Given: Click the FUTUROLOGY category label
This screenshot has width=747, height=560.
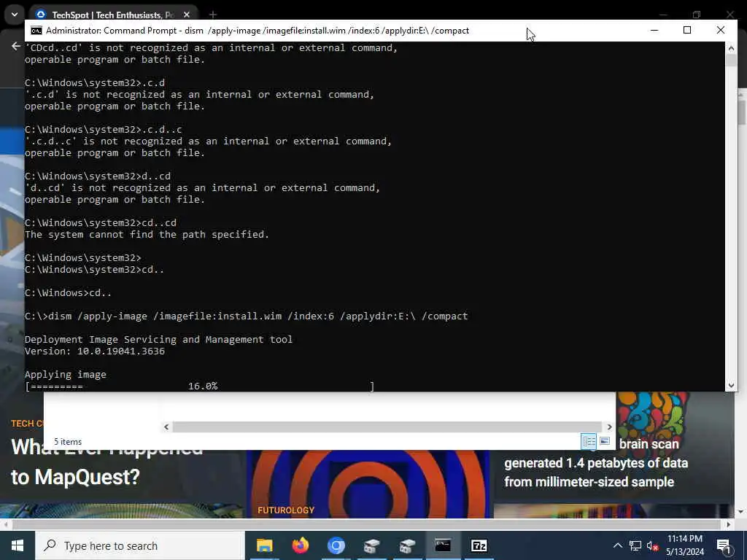Looking at the screenshot, I should point(286,510).
